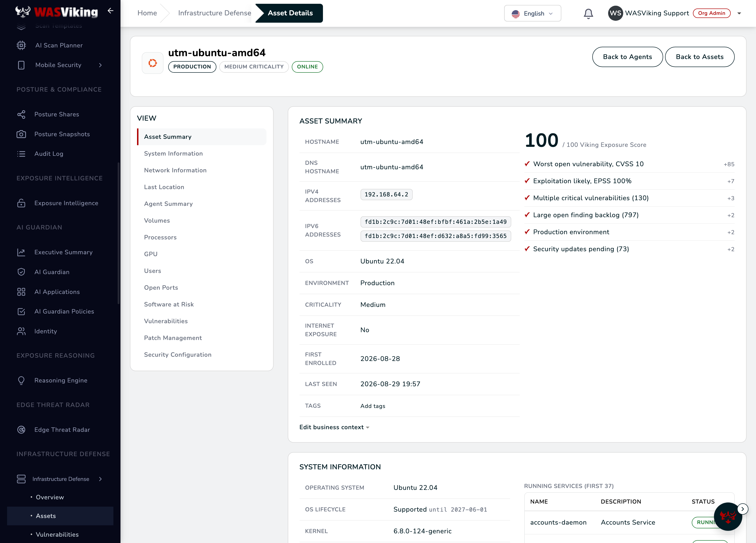Open AI Scan Planner chip icon
The image size is (756, 543).
pos(21,45)
